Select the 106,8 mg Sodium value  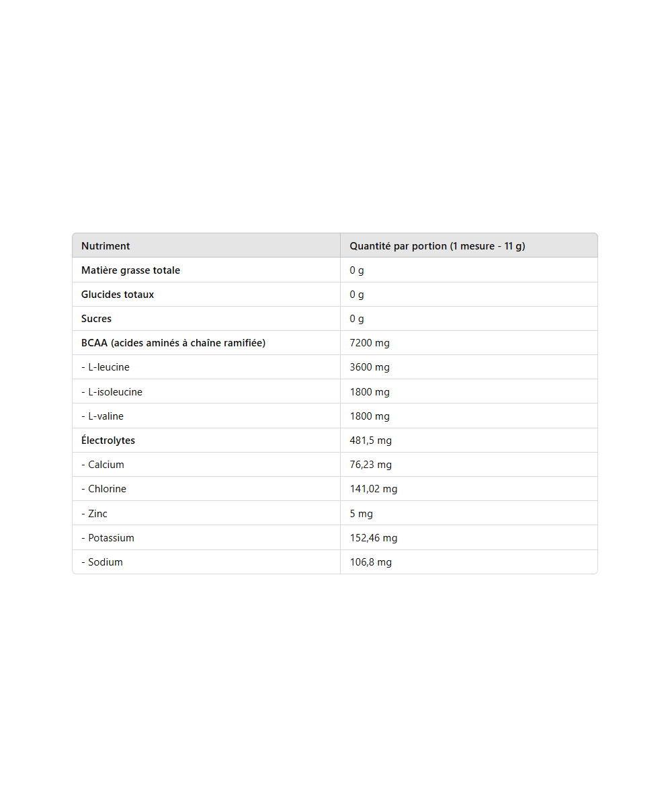(370, 562)
